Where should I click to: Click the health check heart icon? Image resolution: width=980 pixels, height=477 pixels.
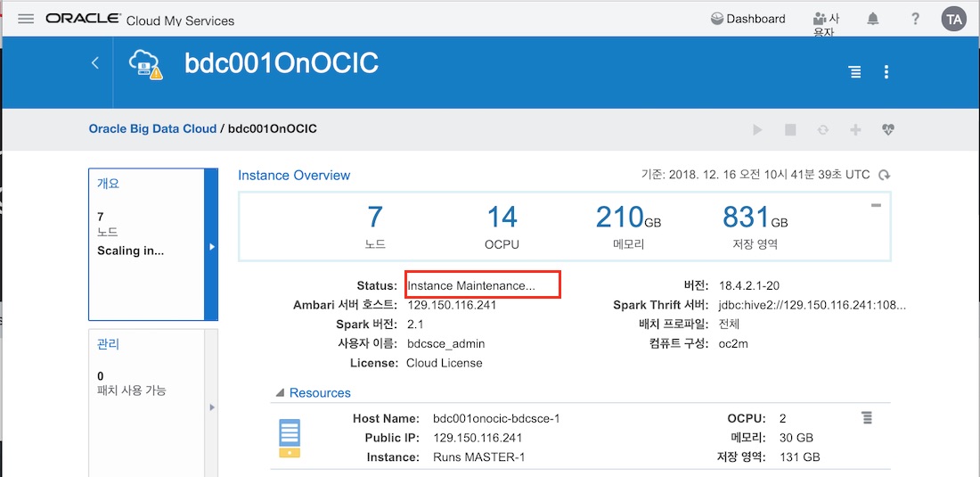coord(888,129)
